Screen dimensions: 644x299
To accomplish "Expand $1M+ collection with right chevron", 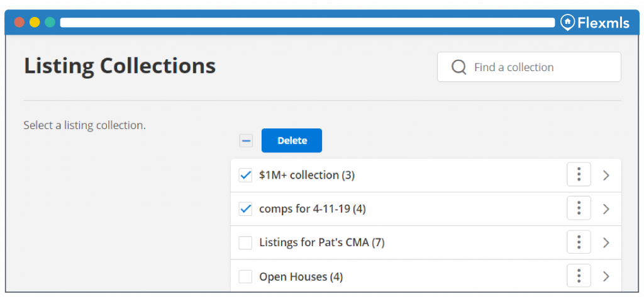I will pyautogui.click(x=606, y=175).
